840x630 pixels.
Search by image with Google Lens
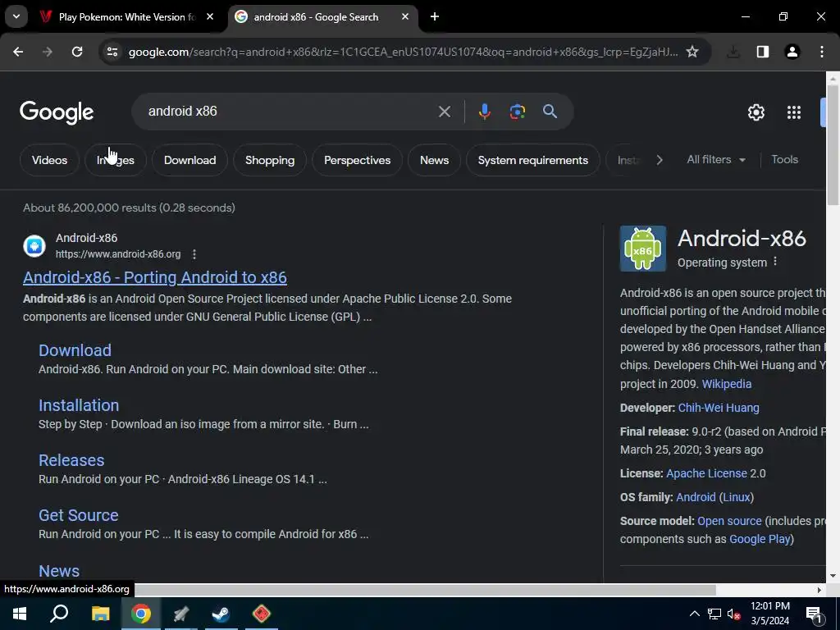pos(517,112)
